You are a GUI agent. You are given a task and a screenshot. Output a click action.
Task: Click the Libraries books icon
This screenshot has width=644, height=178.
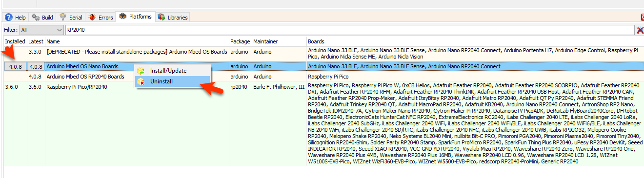click(161, 18)
